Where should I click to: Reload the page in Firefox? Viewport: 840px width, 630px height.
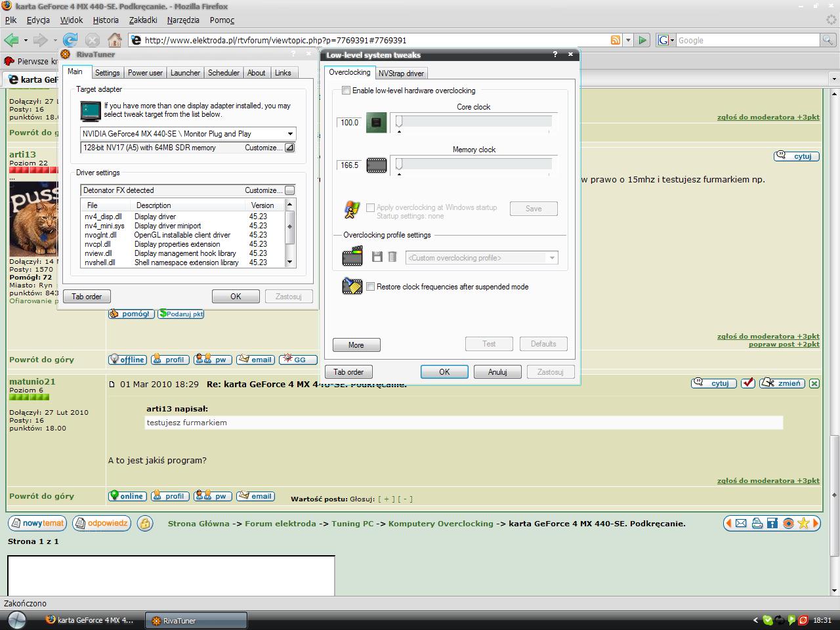pos(70,40)
